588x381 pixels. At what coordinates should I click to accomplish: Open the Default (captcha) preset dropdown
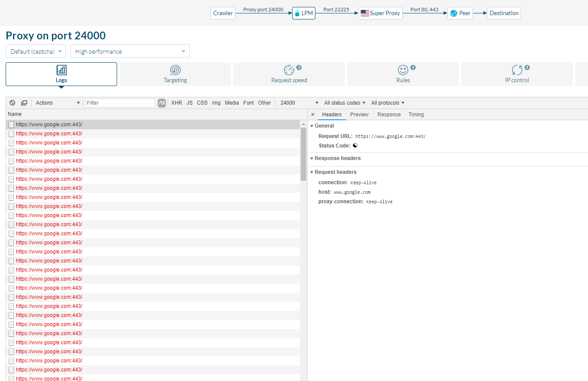[36, 51]
